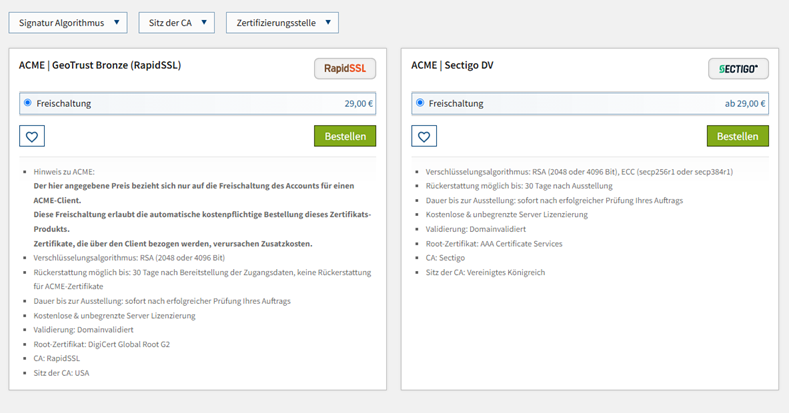Click the 29,00 € price of GeoTrust
This screenshot has height=413, width=789.
pyautogui.click(x=358, y=104)
